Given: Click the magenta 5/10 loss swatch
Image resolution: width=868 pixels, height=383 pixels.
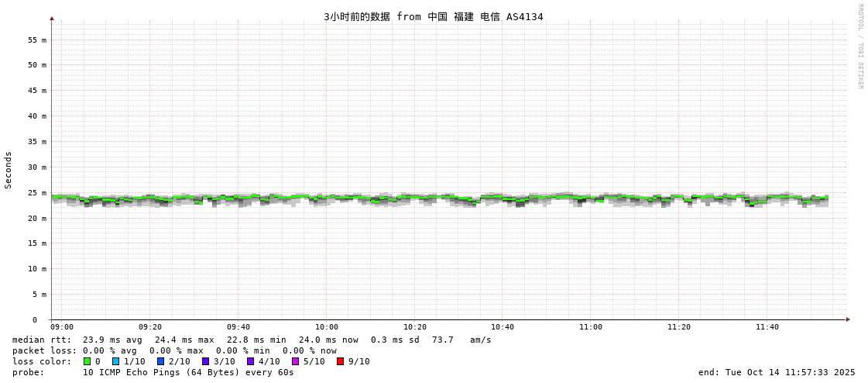Looking at the screenshot, I should click(295, 361).
